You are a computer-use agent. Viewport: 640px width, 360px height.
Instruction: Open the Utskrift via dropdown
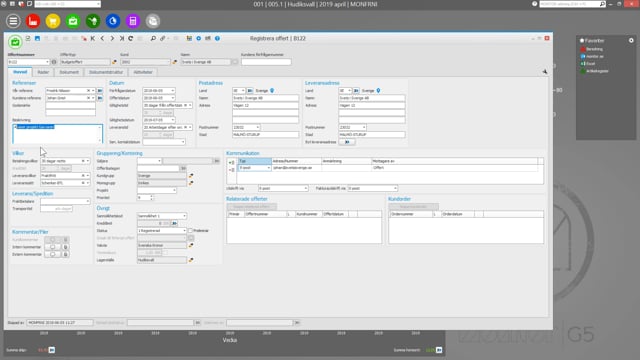(305, 188)
